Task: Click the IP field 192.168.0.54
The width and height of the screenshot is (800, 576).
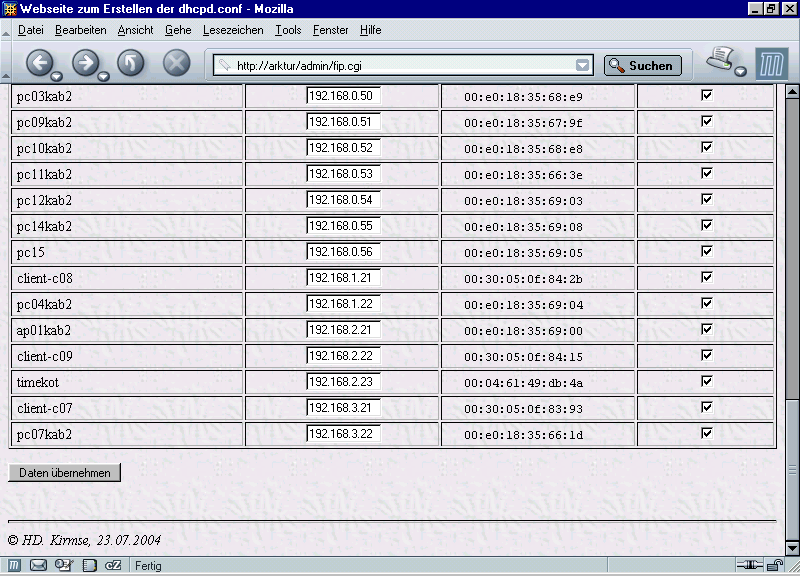Action: click(343, 200)
